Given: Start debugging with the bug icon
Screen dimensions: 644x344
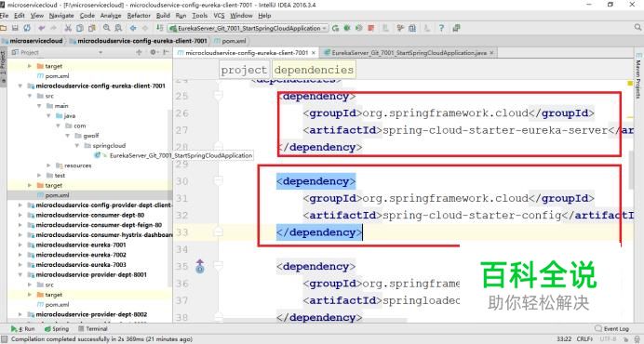Looking at the screenshot, I should [x=347, y=28].
